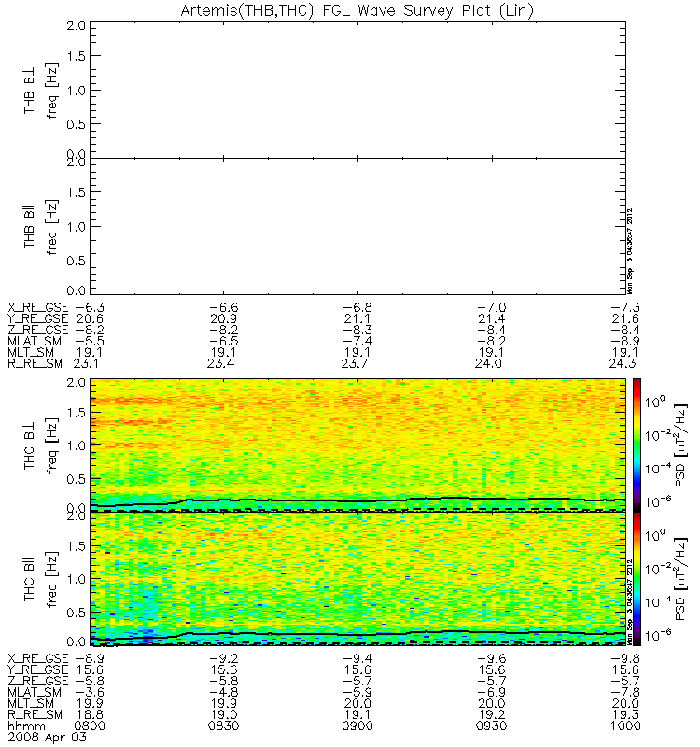The image size is (700, 747).
Task: Click the PSD color bar beside THC B∥ panel
Action: pos(637,579)
